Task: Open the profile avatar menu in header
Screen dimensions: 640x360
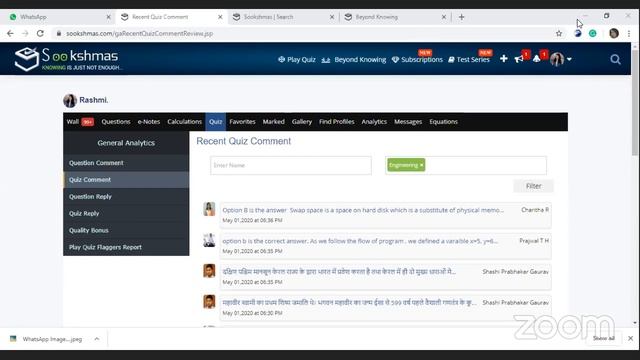Action: click(x=560, y=60)
